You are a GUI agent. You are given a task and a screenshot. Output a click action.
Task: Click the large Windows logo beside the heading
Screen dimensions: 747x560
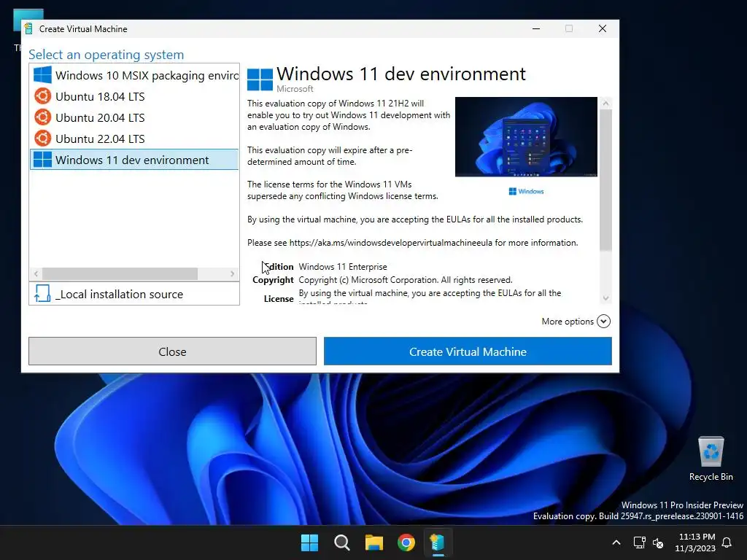(x=260, y=79)
